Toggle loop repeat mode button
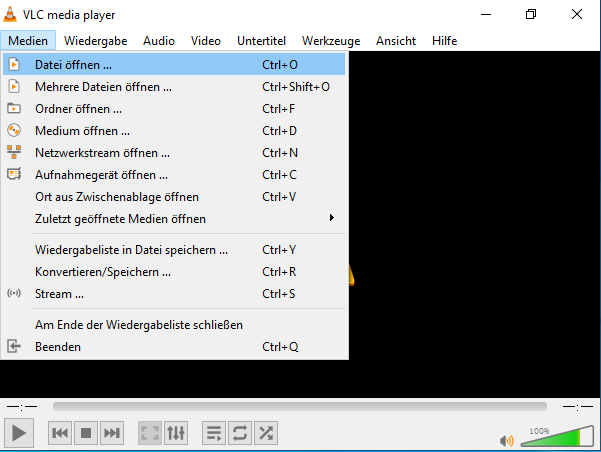601x452 pixels. tap(240, 433)
